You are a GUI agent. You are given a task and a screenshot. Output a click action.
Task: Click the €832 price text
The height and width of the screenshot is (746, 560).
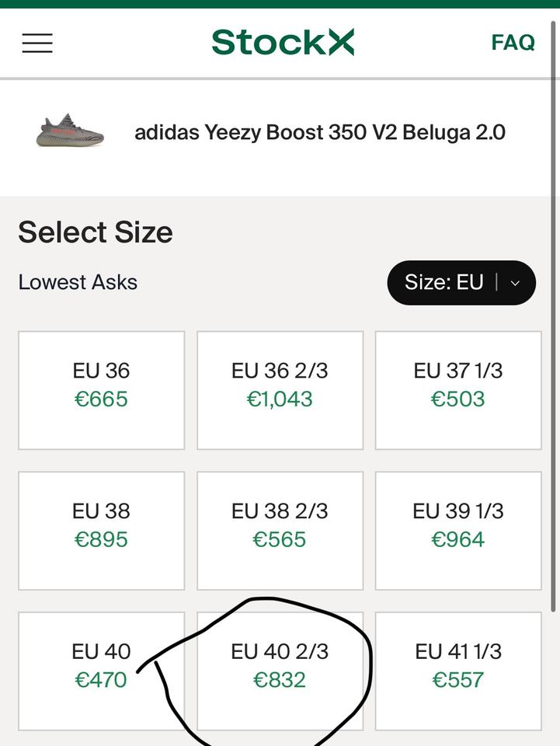280,680
